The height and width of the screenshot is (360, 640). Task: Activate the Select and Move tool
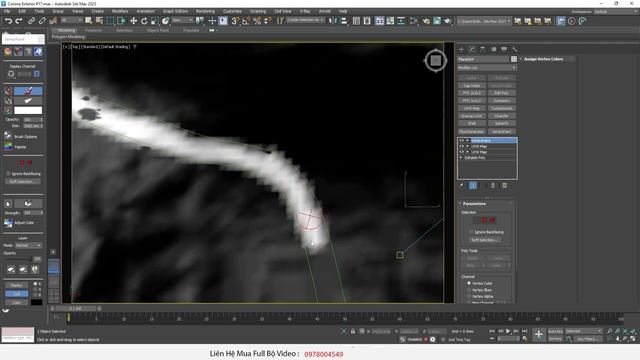133,21
